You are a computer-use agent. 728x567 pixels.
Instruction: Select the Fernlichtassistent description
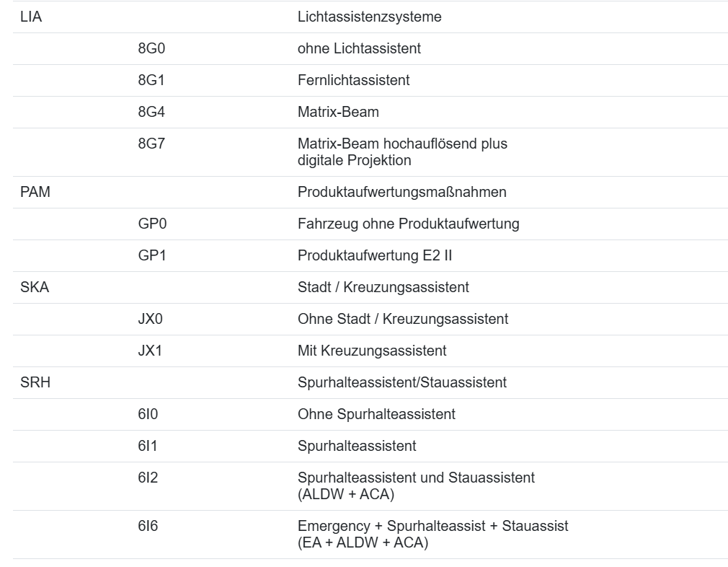point(353,81)
